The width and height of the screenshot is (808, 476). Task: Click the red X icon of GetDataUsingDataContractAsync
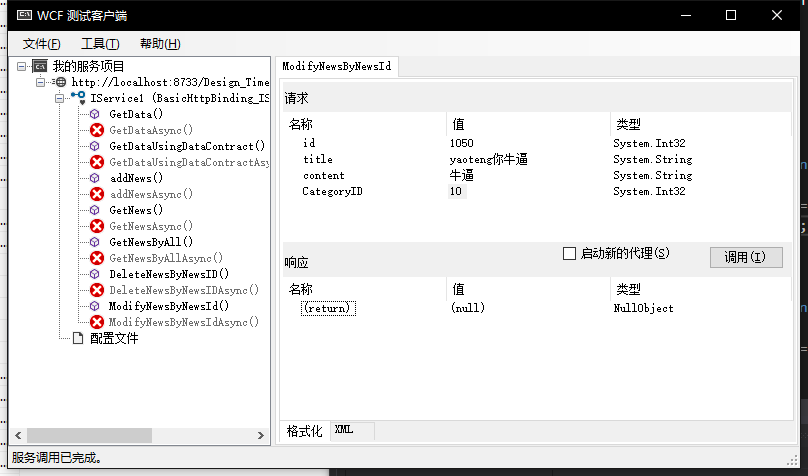tap(97, 162)
